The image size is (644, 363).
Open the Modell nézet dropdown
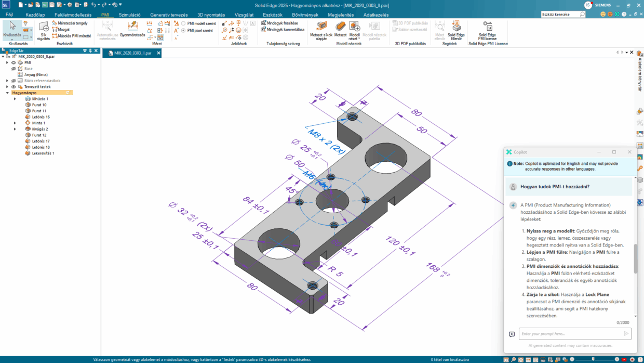[x=354, y=37]
